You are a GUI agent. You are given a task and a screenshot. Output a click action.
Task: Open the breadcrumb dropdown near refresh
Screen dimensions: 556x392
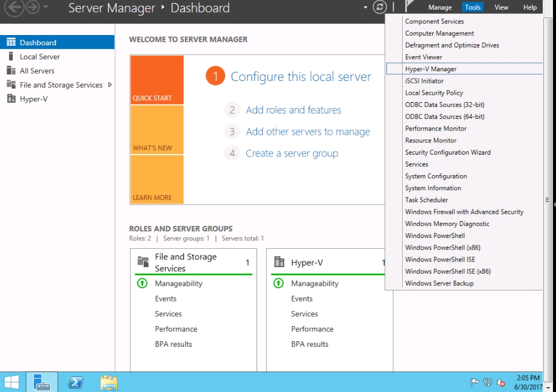coord(365,7)
